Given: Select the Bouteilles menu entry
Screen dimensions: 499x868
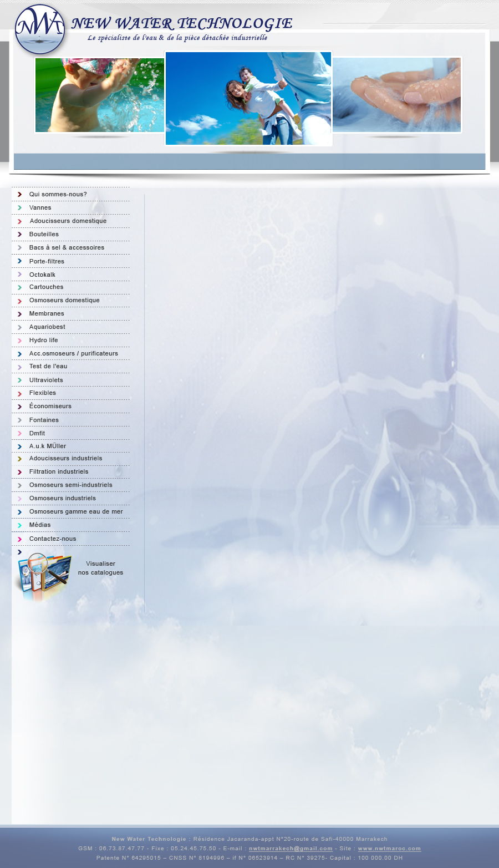Looking at the screenshot, I should 44,235.
